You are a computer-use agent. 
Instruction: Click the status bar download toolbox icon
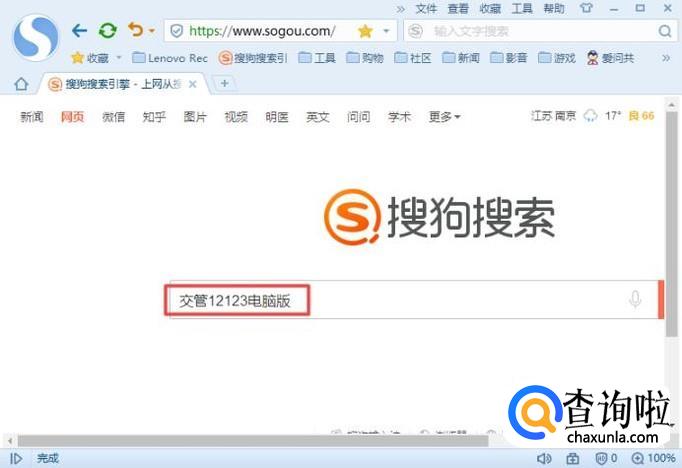(x=572, y=458)
